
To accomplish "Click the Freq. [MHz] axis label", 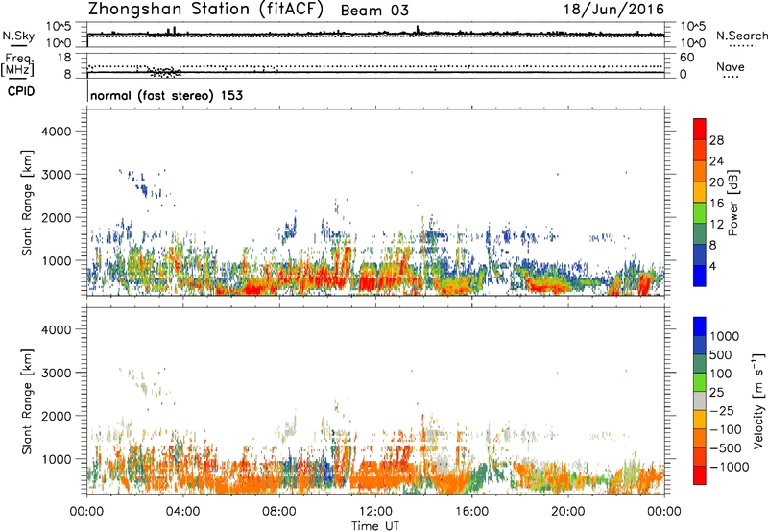I will [x=17, y=65].
